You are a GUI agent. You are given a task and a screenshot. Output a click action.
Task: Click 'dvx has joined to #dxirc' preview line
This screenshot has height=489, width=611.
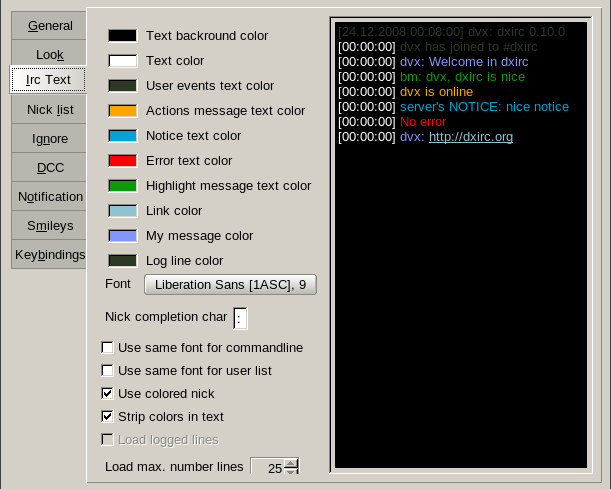[468, 47]
